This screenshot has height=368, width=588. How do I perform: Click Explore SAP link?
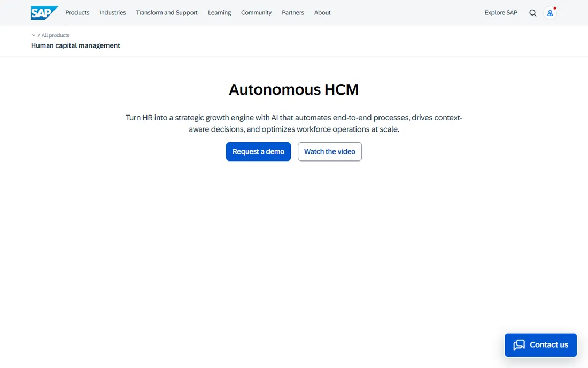[501, 13]
